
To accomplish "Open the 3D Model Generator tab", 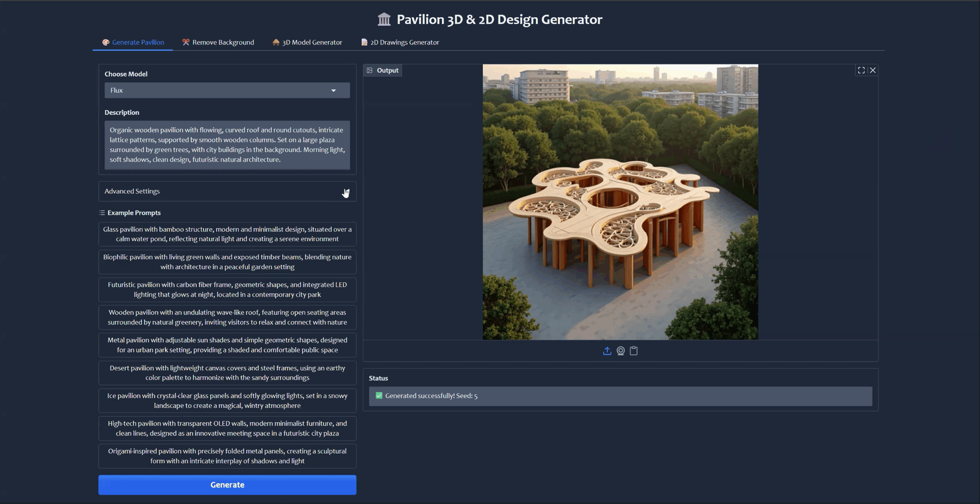I will click(x=307, y=42).
